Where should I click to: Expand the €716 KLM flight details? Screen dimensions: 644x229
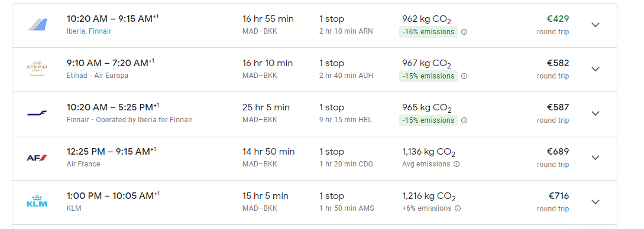(x=595, y=201)
